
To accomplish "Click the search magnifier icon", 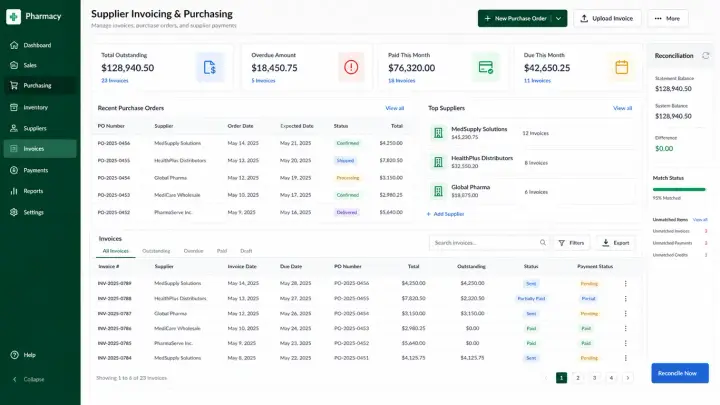I will pyautogui.click(x=543, y=242).
